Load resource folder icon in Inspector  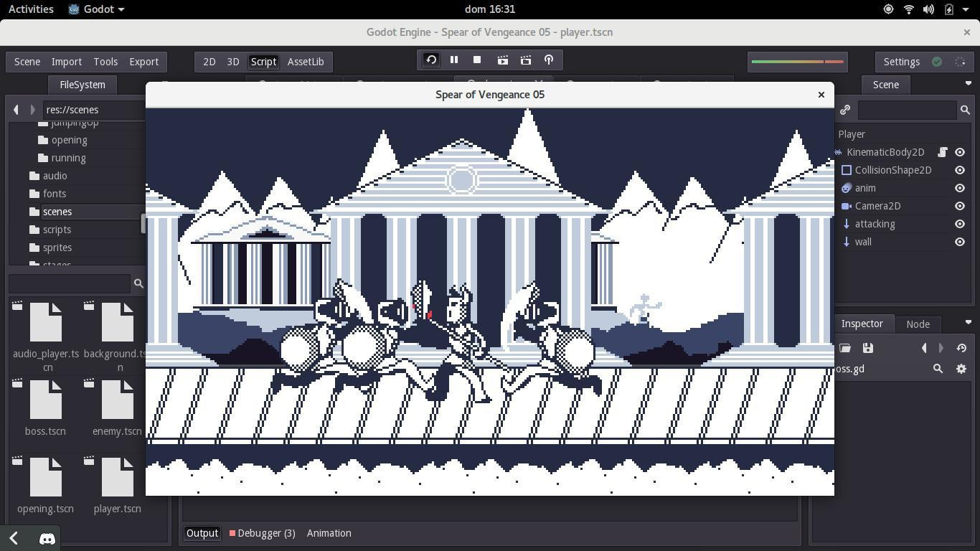pos(845,348)
